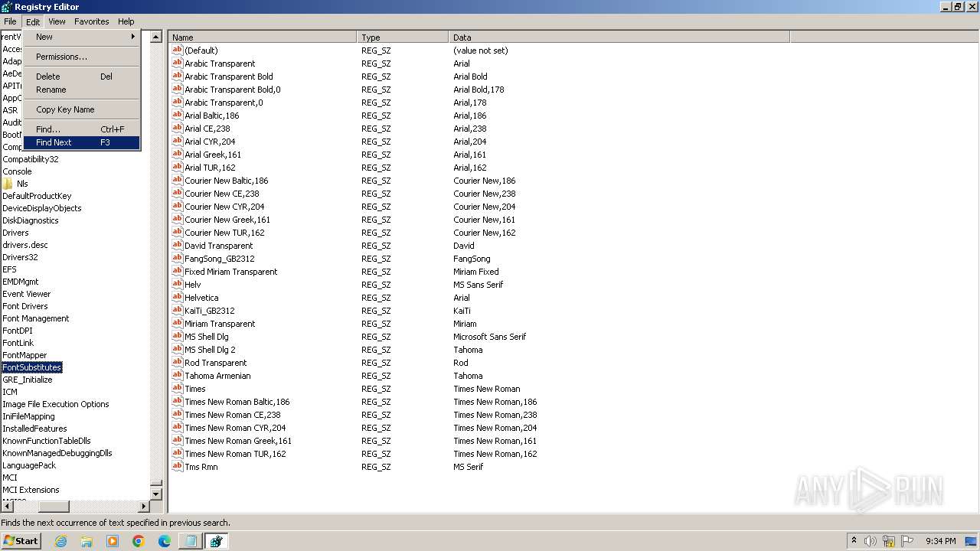Select the Compatibility32 key
The image size is (980, 551).
31,159
